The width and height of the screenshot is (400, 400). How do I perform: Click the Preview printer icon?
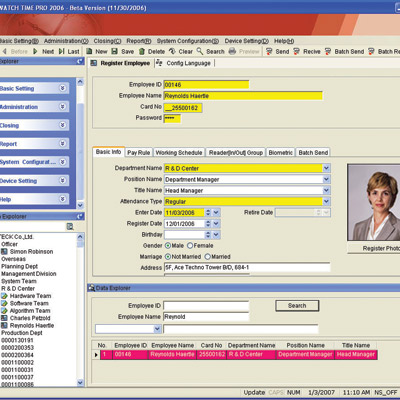(232, 51)
